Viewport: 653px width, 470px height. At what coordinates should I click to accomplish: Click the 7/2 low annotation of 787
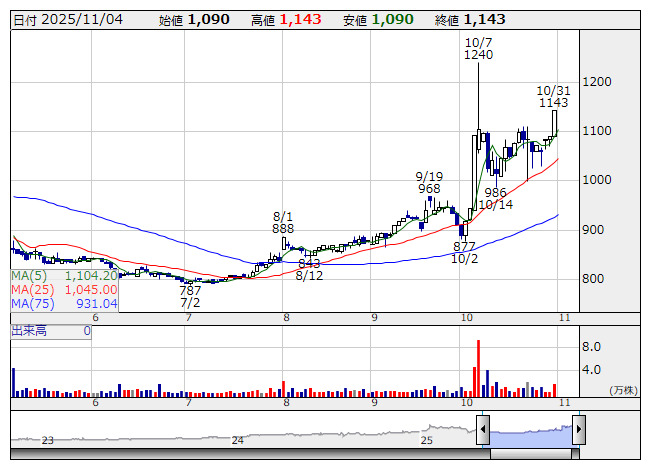[x=190, y=290]
